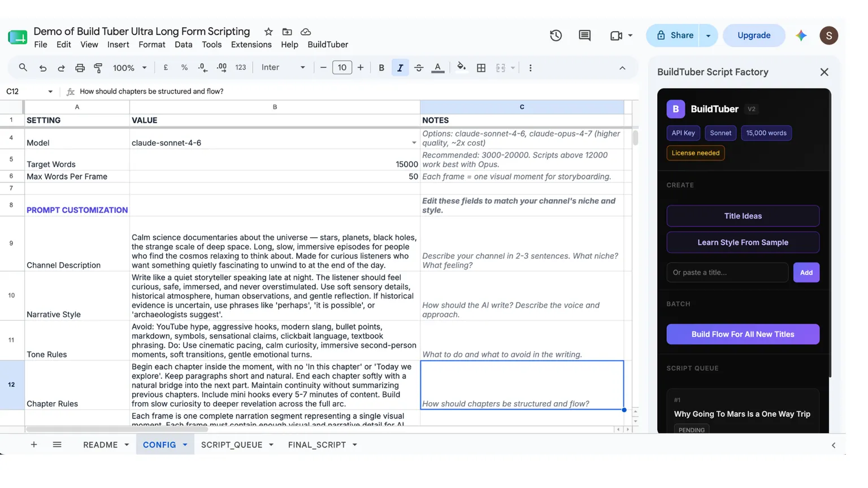The width and height of the screenshot is (868, 488).
Task: Toggle strikethrough formatting
Action: 419,68
